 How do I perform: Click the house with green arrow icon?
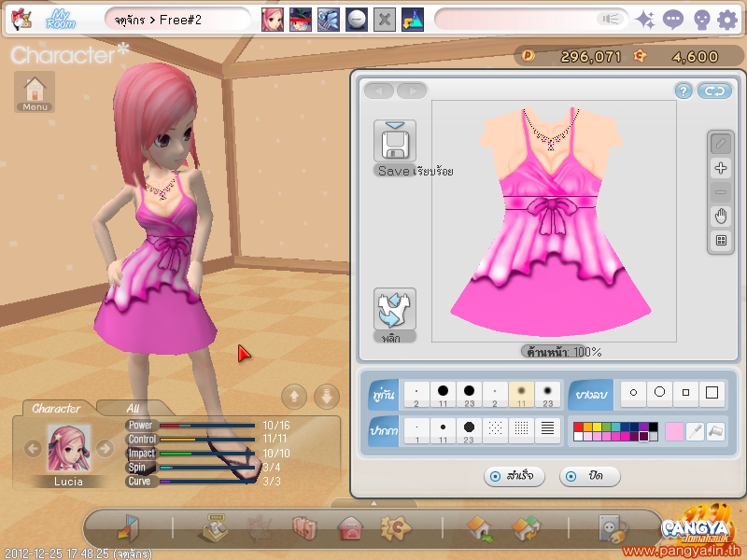click(480, 528)
